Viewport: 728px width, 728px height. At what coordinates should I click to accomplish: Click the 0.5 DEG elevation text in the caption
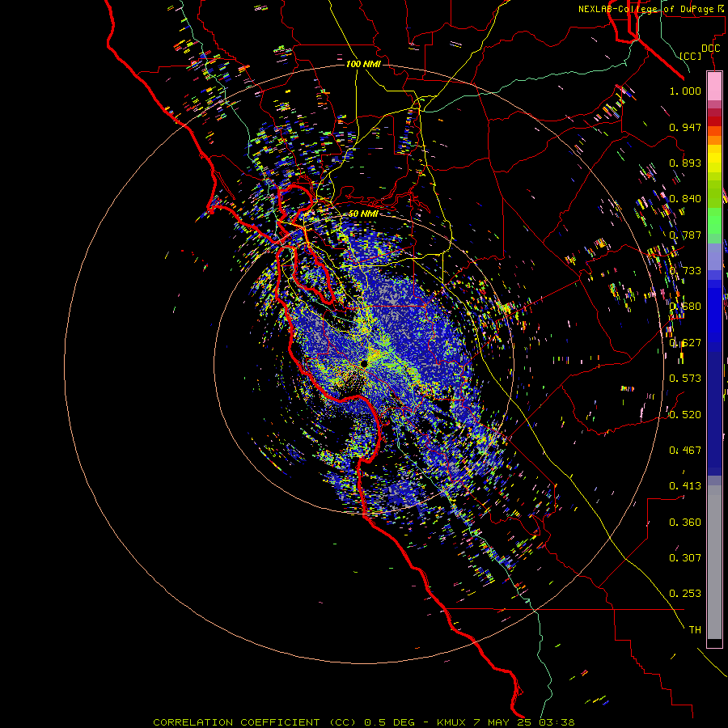[x=391, y=722]
